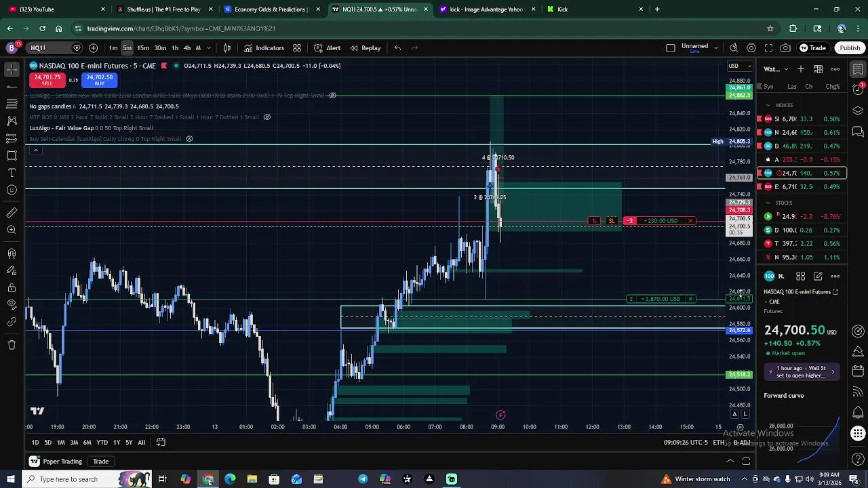Open the candlestick chart type selector
This screenshot has width=868, height=488.
pyautogui.click(x=227, y=48)
